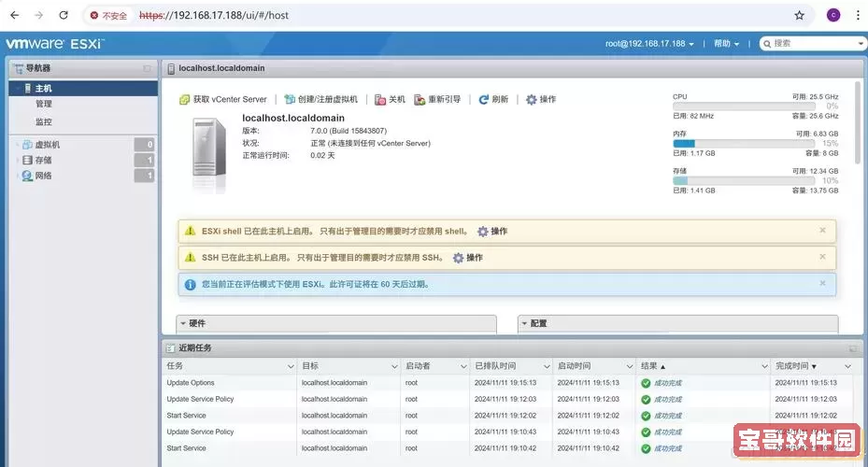Open 监控 under host

point(44,121)
